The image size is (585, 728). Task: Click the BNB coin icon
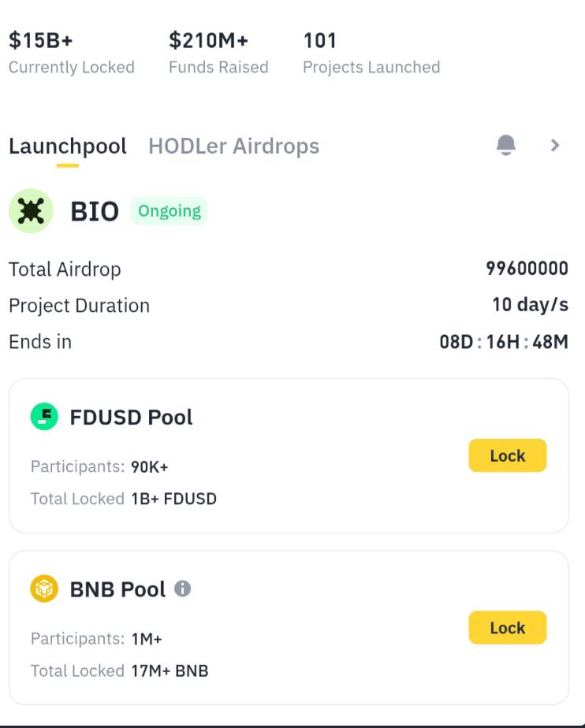44,589
